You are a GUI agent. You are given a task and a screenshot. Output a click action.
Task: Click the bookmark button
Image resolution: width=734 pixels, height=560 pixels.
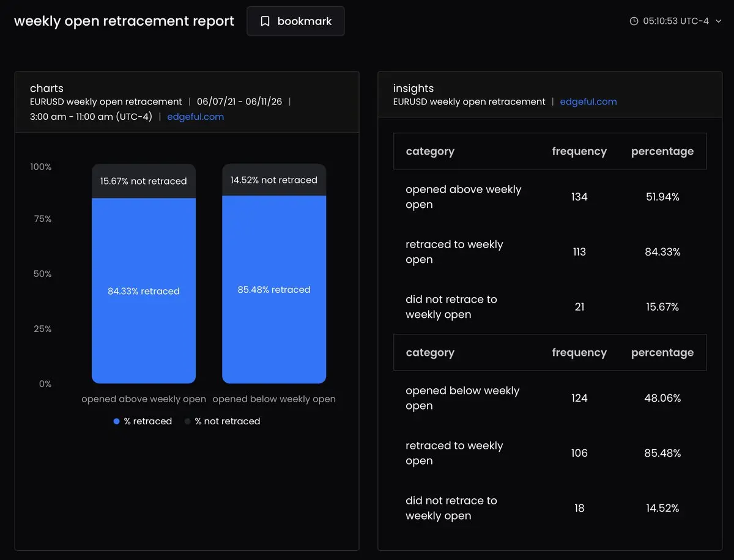[x=295, y=21]
